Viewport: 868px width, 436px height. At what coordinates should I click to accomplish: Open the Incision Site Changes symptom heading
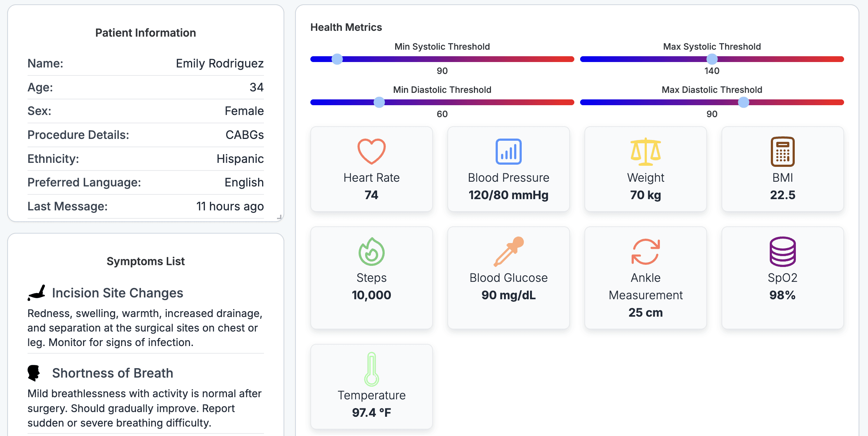(x=117, y=293)
